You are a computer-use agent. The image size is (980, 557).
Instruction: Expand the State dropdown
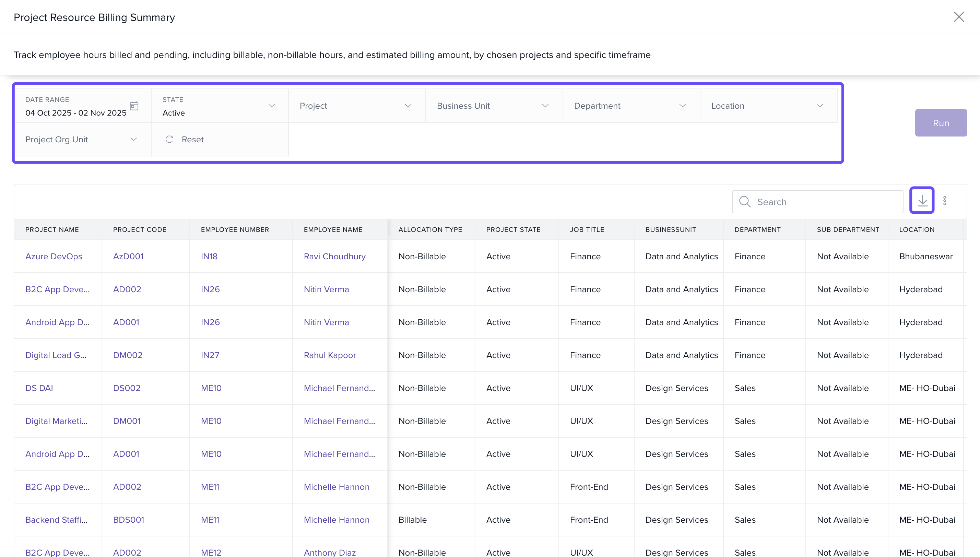(x=271, y=106)
